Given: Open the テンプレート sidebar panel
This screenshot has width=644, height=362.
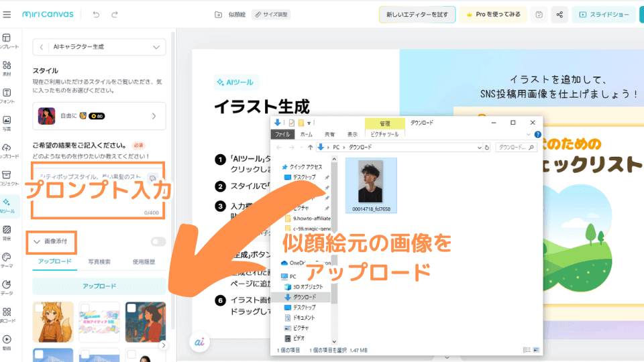Looking at the screenshot, I should click(7, 42).
